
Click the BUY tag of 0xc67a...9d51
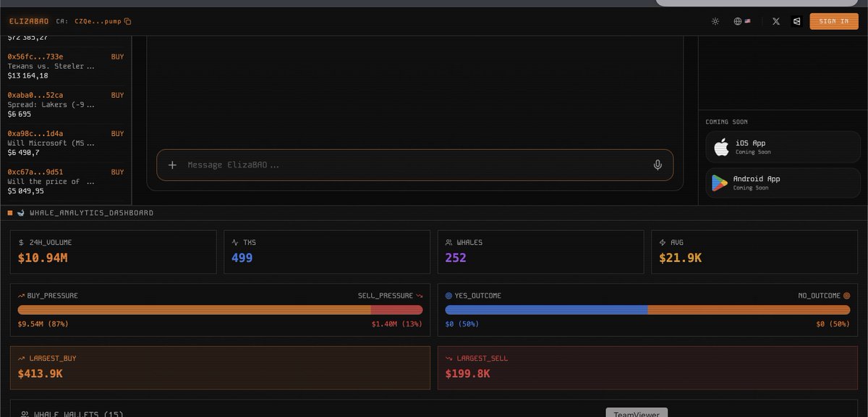click(x=117, y=172)
